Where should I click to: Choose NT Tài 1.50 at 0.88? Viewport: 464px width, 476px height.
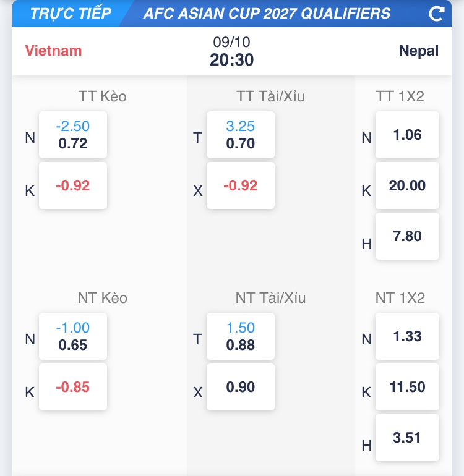[241, 336]
